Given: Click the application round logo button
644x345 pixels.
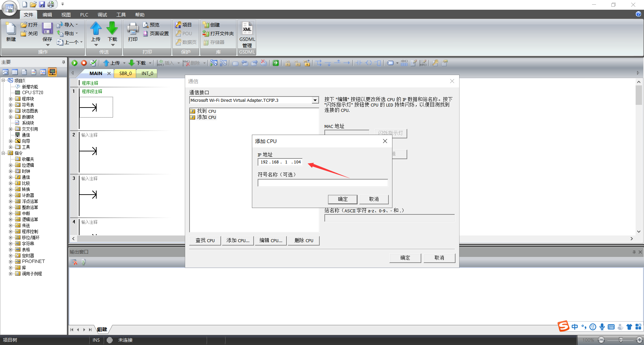Looking at the screenshot, I should point(9,8).
